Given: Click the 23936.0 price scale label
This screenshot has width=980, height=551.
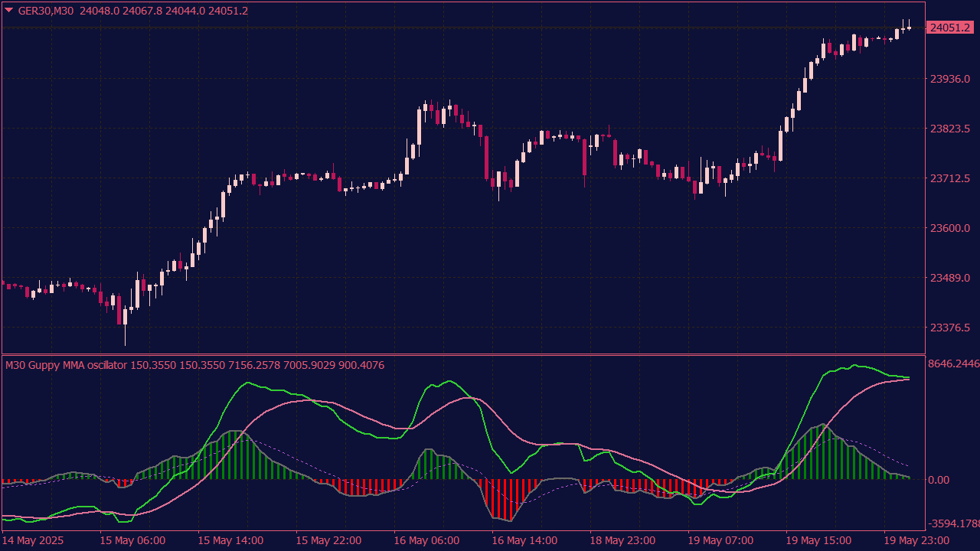Looking at the screenshot, I should pos(949,79).
